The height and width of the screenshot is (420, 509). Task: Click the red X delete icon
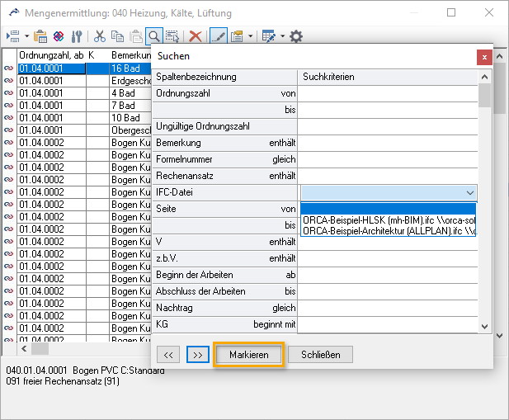pyautogui.click(x=196, y=36)
